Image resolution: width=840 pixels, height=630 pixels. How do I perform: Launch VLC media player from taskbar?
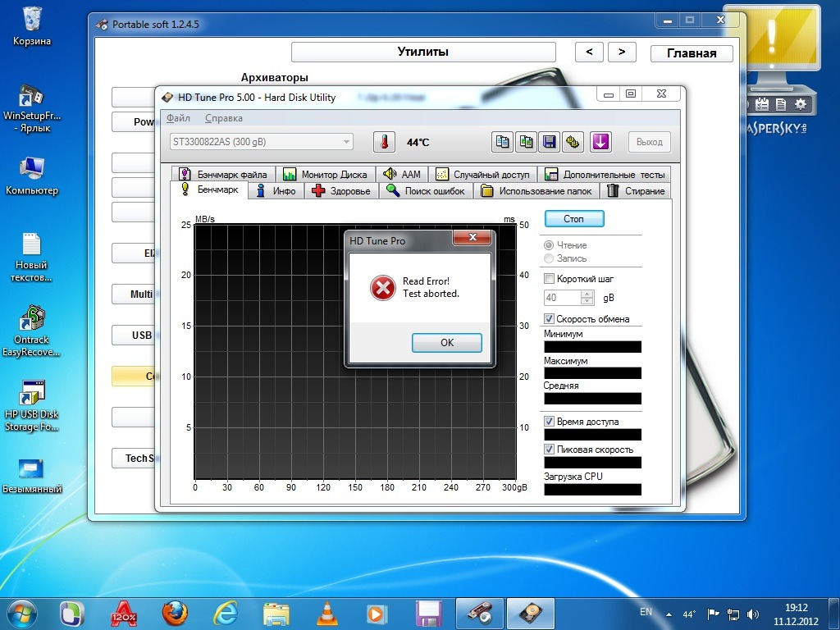point(327,614)
